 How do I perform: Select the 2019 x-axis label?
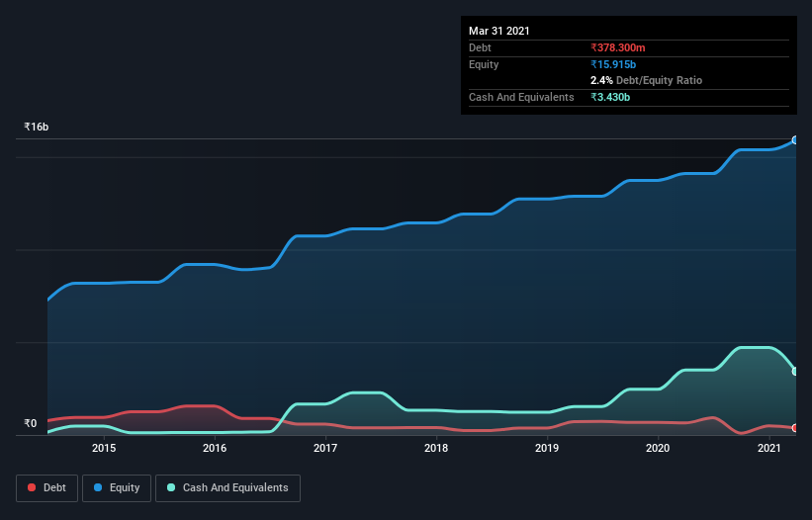click(x=547, y=448)
